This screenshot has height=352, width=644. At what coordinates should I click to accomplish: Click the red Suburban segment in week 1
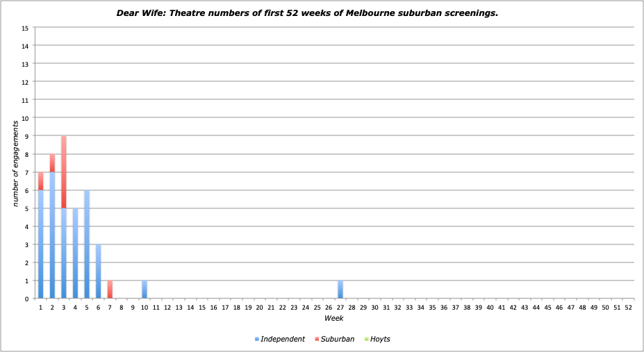[x=41, y=181]
